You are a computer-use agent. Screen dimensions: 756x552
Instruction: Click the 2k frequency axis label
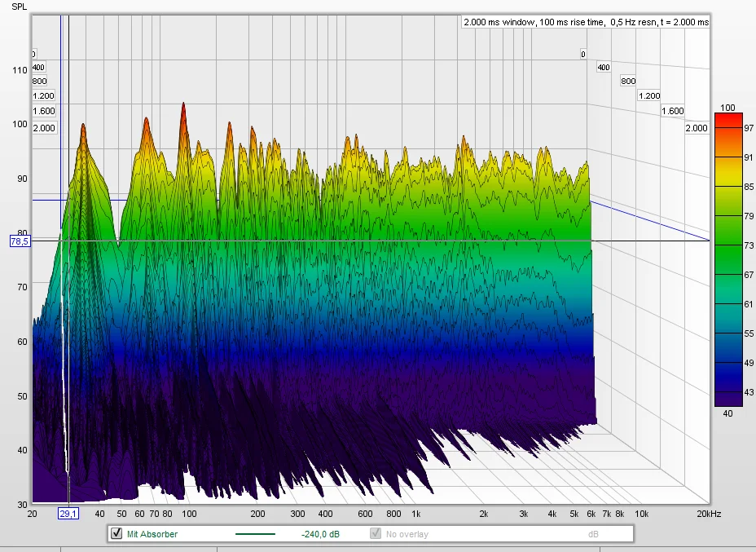pyautogui.click(x=484, y=514)
